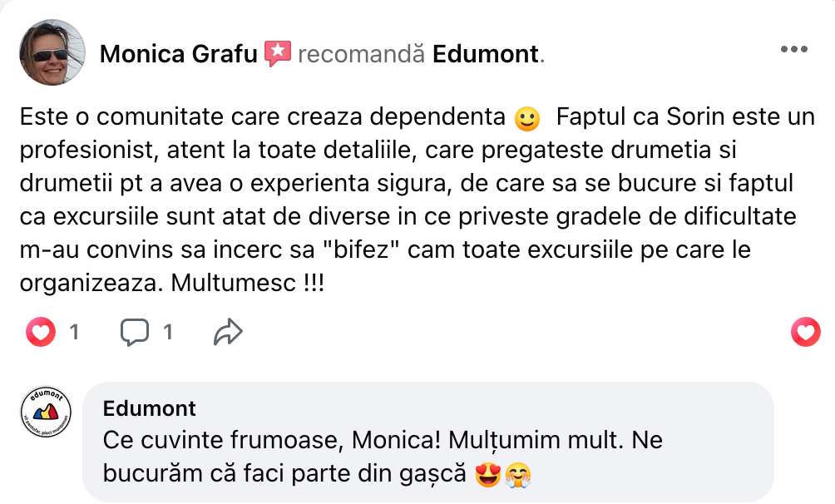Open the Edumont page link in header
The image size is (835, 504).
point(487,55)
